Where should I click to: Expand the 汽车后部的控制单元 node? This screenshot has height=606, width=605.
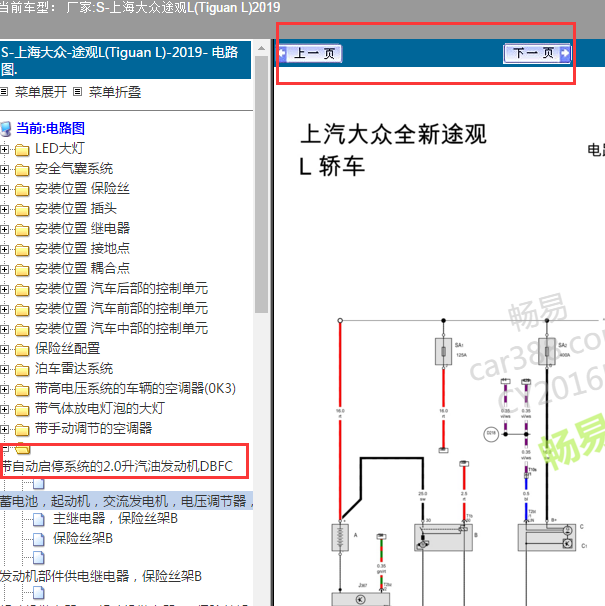tap(4, 289)
